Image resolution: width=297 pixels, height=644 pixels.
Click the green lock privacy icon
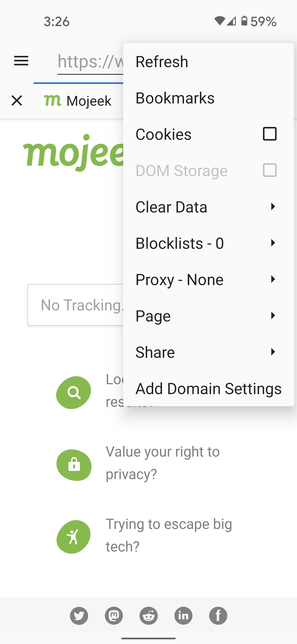pyautogui.click(x=74, y=465)
